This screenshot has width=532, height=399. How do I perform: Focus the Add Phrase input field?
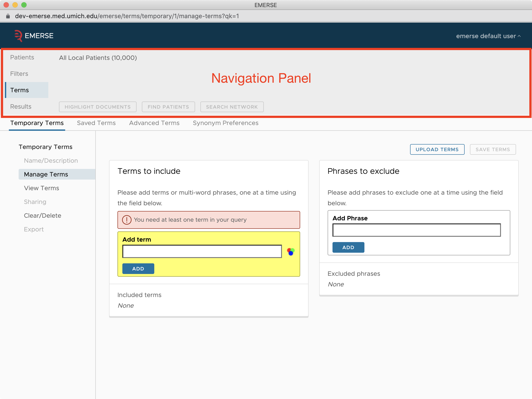coord(416,230)
